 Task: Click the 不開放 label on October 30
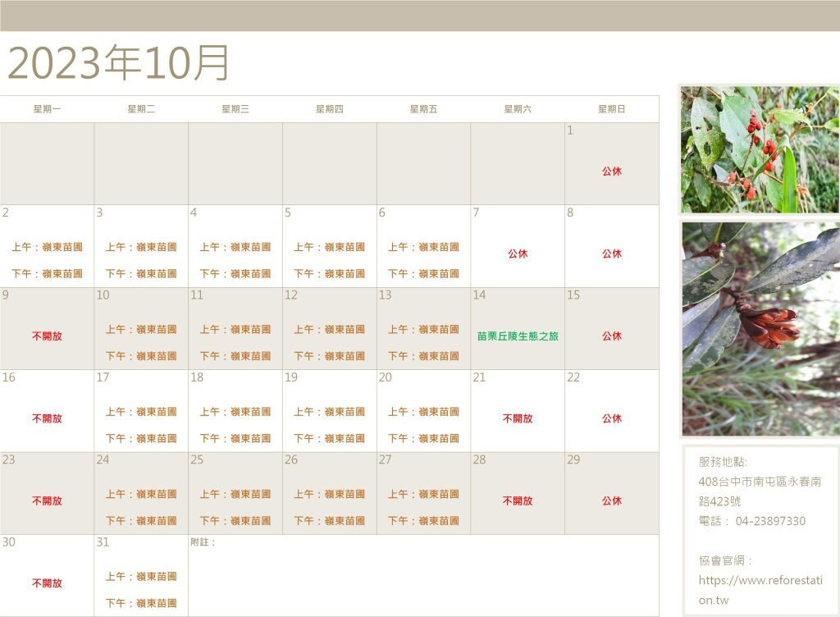coord(47,583)
